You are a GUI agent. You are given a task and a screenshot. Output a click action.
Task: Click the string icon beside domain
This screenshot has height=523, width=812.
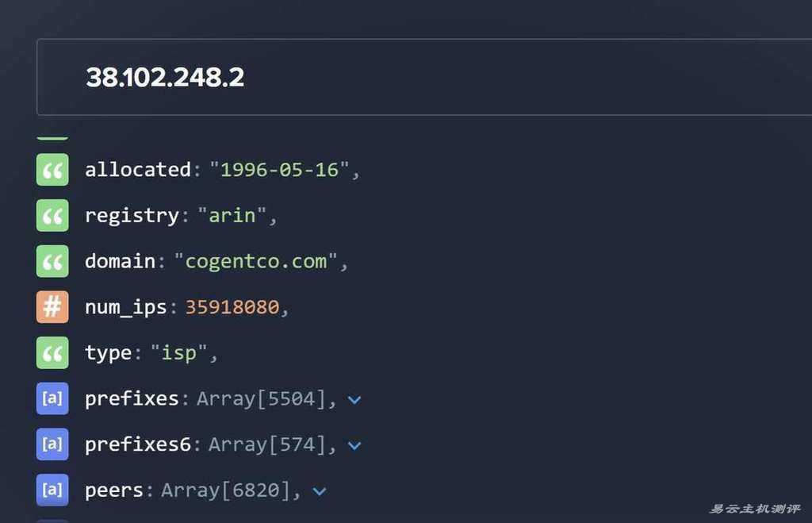pos(52,261)
